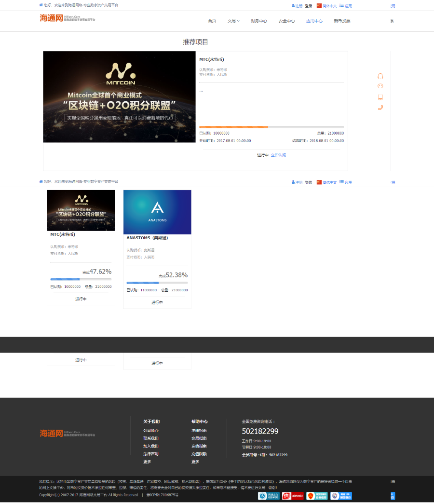This screenshot has width=434, height=504.
Task: Open the 网络110 police report badge in footer
Action: [341, 496]
